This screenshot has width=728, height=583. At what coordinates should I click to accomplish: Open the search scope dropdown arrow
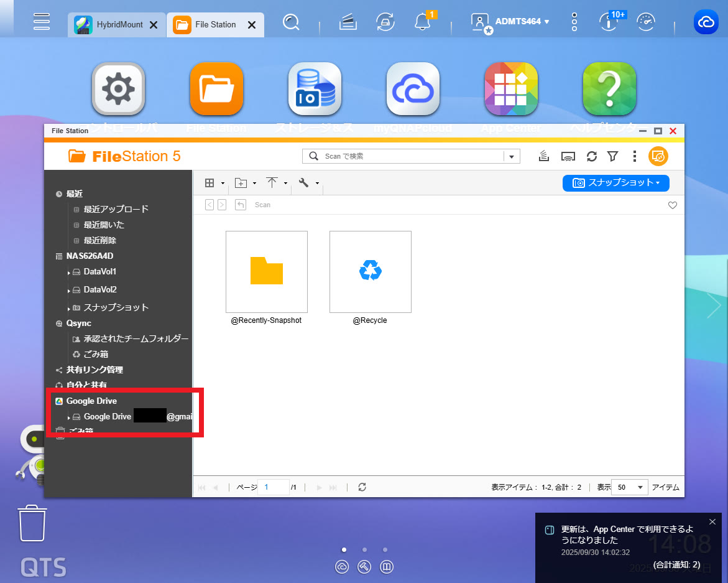click(512, 157)
